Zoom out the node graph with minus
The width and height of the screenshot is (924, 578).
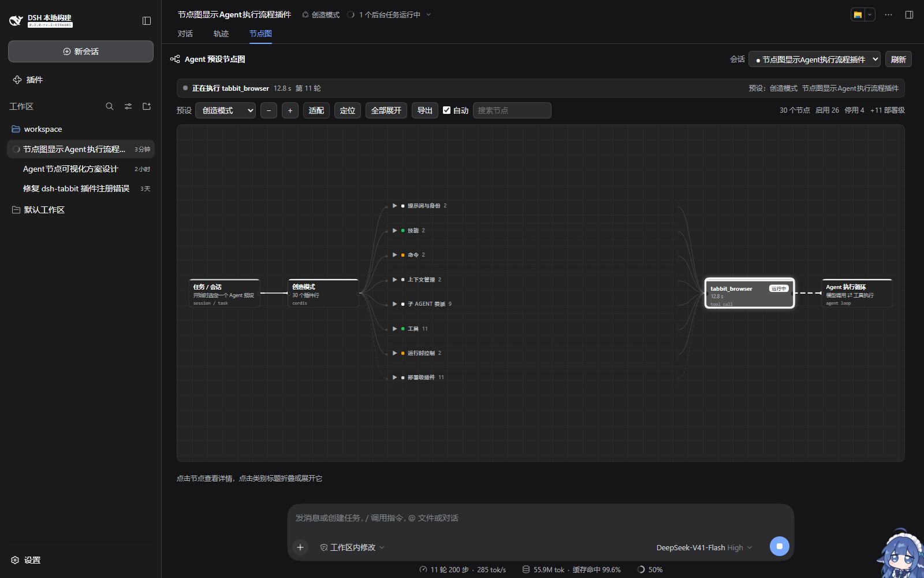269,110
